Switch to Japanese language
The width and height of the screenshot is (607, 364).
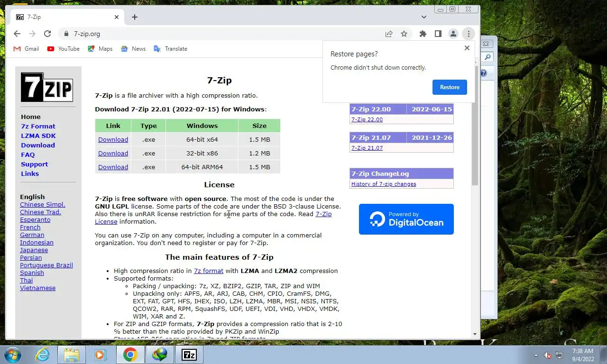[34, 250]
